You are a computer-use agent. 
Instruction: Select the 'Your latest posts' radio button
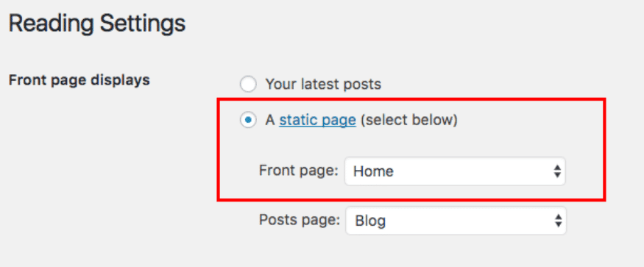click(x=248, y=85)
